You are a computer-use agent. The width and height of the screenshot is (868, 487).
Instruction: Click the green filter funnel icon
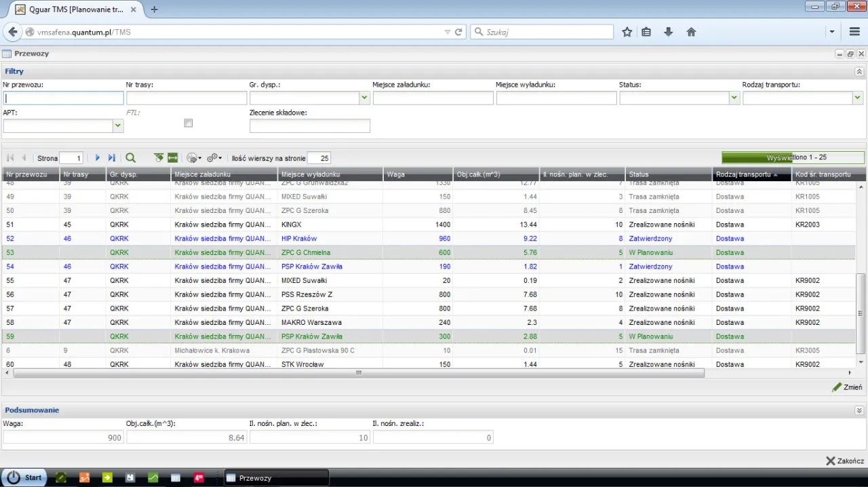point(159,158)
